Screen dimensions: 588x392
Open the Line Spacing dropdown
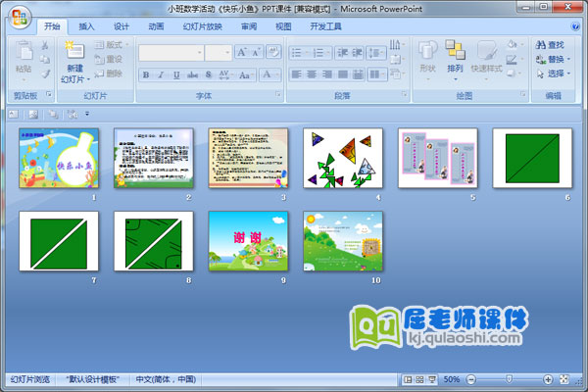(x=376, y=53)
